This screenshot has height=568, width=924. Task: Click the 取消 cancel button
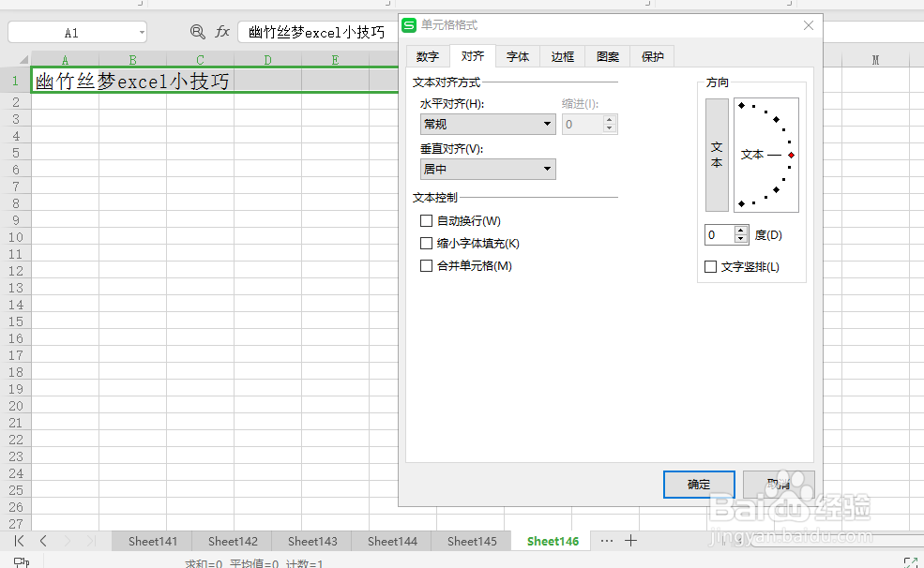(x=780, y=485)
